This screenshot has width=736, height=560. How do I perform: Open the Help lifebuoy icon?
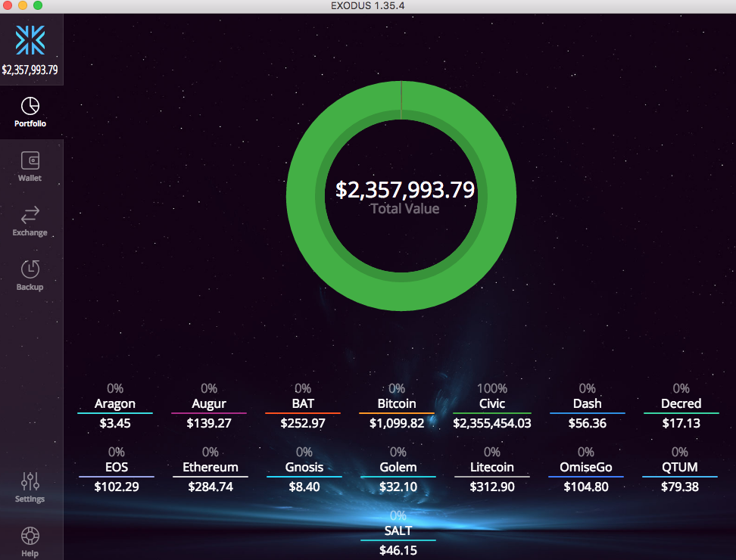click(30, 536)
